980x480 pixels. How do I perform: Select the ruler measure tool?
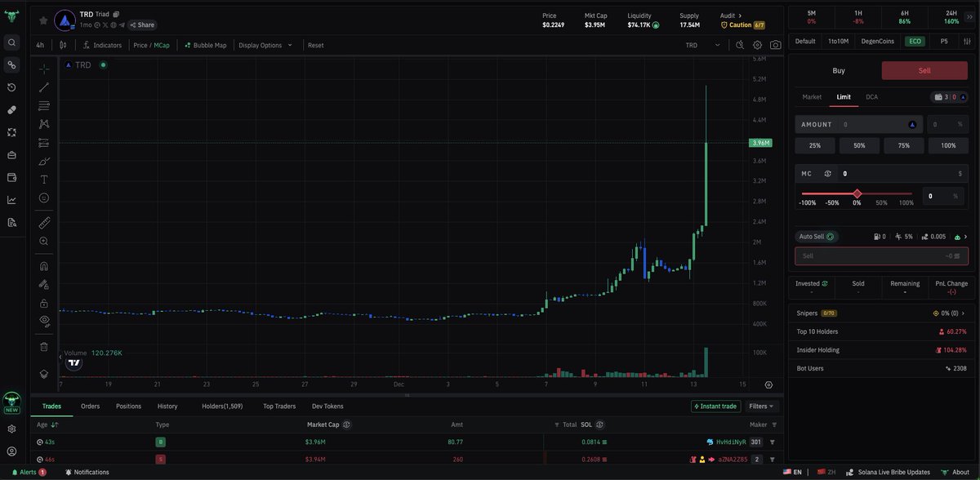(44, 222)
